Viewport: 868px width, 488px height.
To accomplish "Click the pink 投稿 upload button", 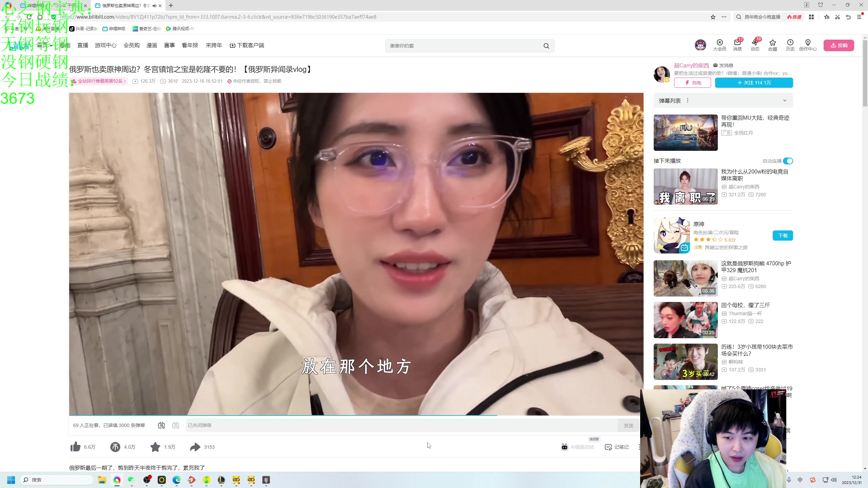I will [x=839, y=45].
